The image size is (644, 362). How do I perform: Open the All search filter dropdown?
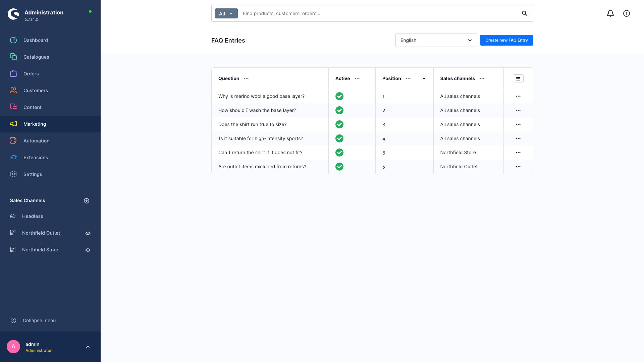[x=226, y=13]
